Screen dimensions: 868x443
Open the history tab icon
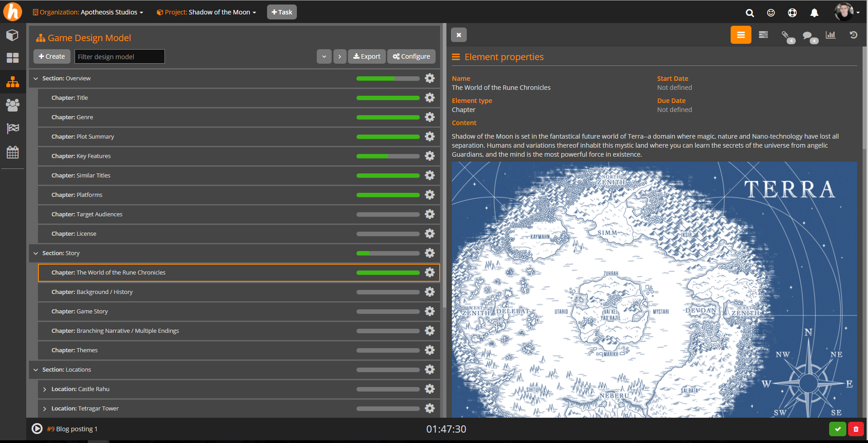(x=853, y=35)
